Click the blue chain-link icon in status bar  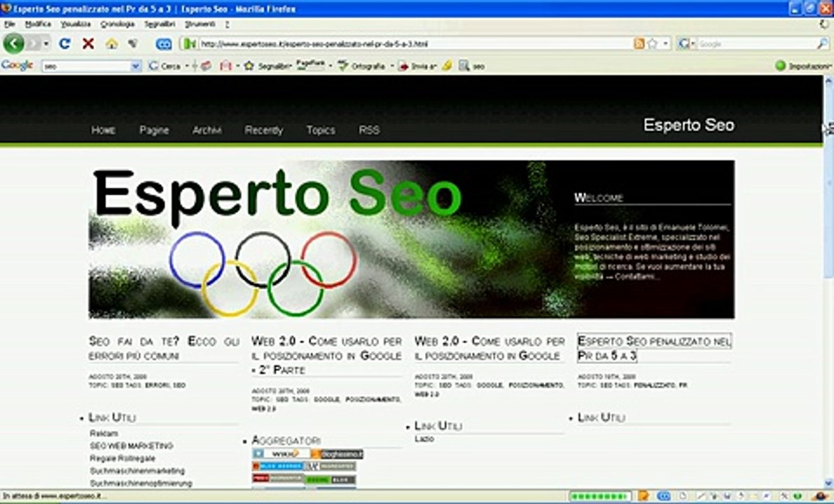click(664, 496)
